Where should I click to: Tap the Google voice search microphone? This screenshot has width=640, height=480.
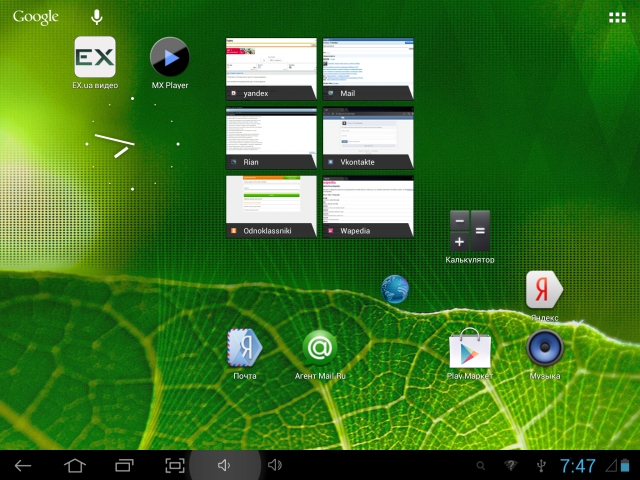click(97, 17)
